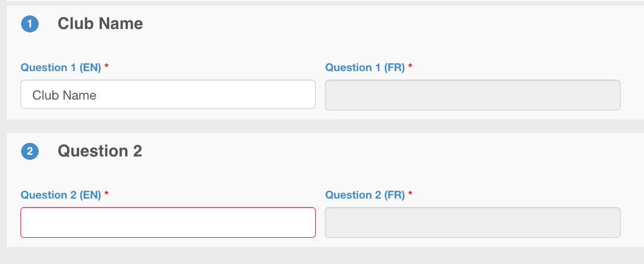This screenshot has width=644, height=264.
Task: Click the blue number 1 badge
Action: (30, 24)
